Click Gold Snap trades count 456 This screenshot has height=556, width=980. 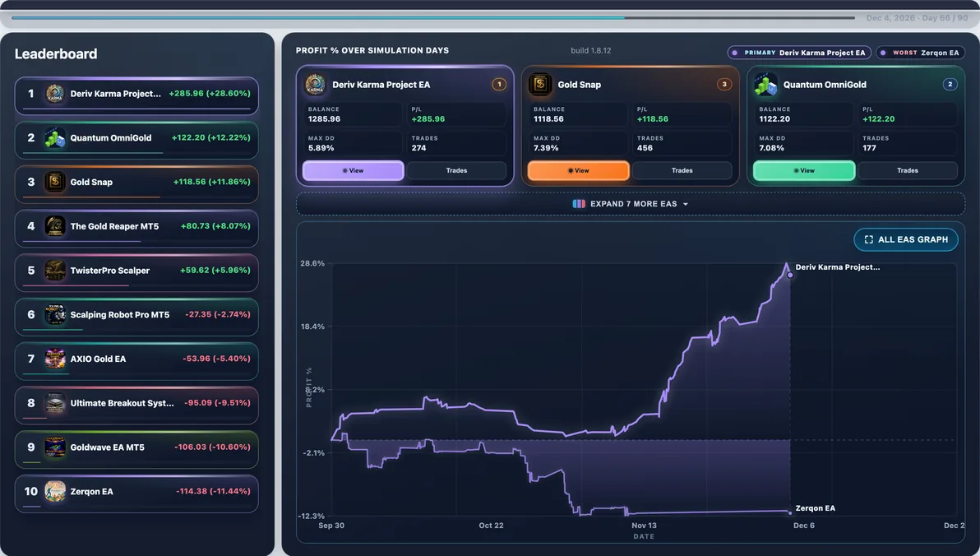tap(645, 148)
